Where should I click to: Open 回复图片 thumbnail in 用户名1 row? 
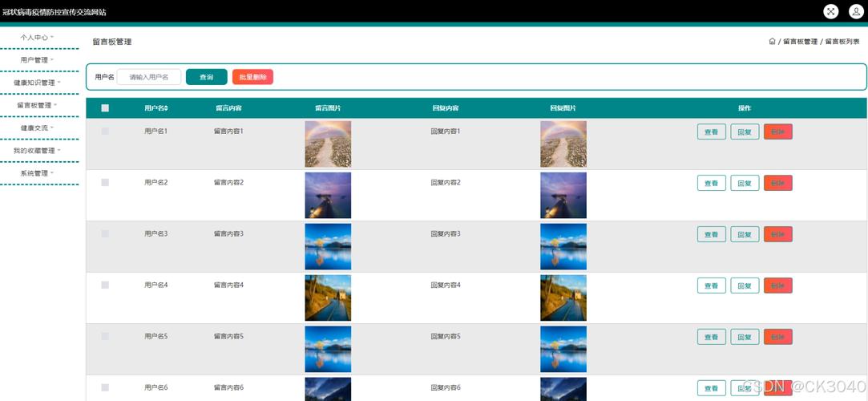pyautogui.click(x=563, y=144)
